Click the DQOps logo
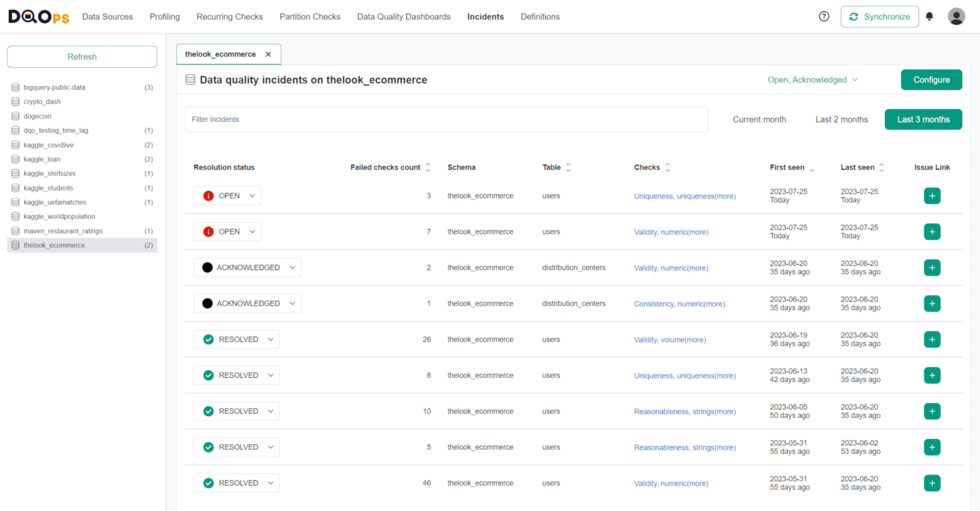Image resolution: width=980 pixels, height=511 pixels. (x=38, y=17)
